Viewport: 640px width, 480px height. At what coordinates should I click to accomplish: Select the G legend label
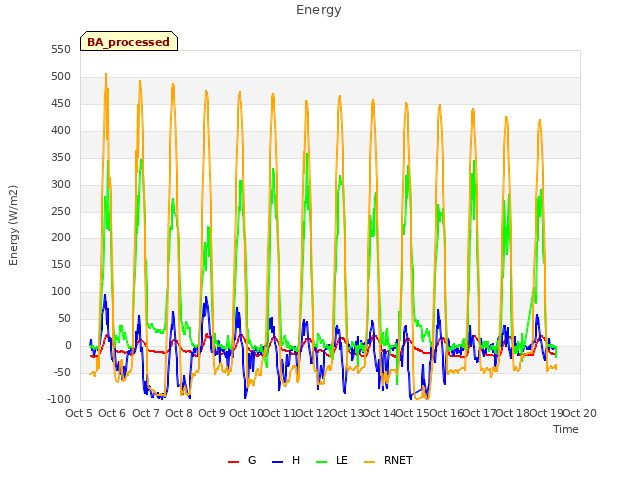click(252, 460)
